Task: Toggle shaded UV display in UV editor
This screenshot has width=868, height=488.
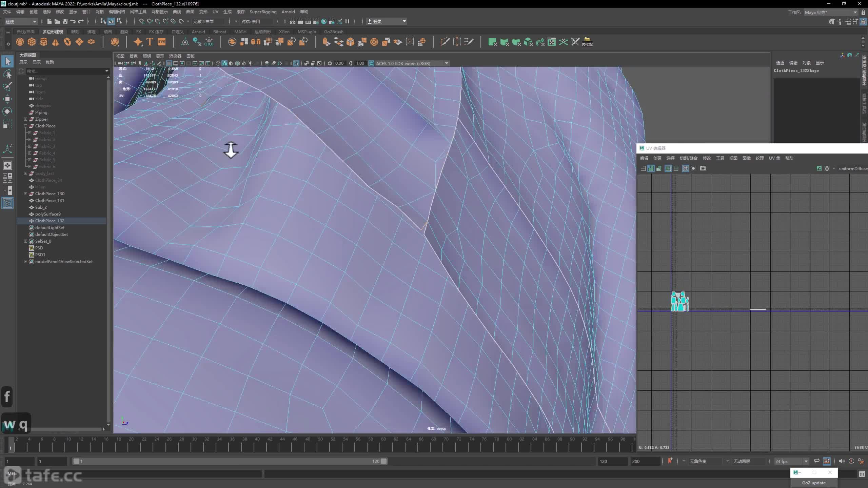Action: point(651,168)
